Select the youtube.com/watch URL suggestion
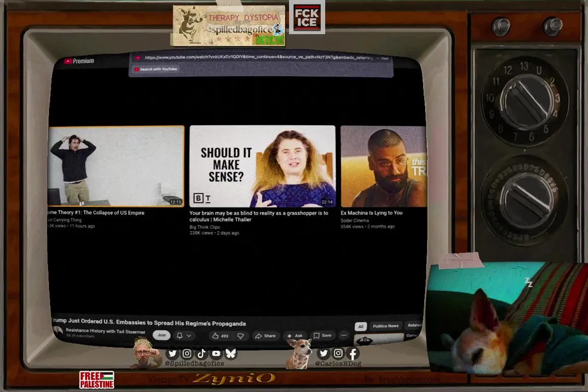Screen dimensions: 588x392 pos(261,58)
